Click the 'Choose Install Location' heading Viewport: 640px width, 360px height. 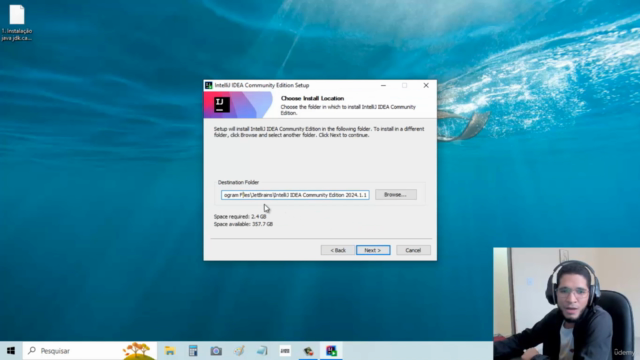312,98
